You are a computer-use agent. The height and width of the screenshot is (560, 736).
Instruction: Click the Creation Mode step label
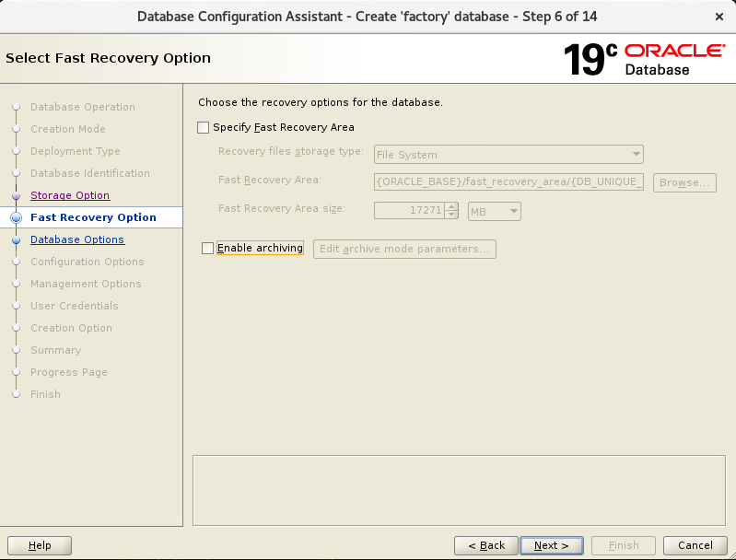click(x=68, y=129)
